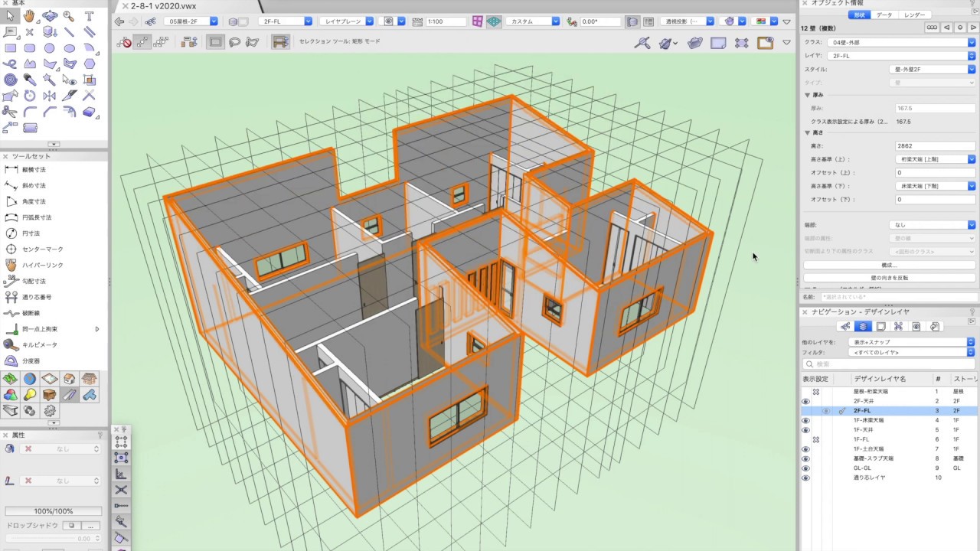Open the レイヤプレーン plane dropdown
The image size is (980, 551).
(x=345, y=21)
